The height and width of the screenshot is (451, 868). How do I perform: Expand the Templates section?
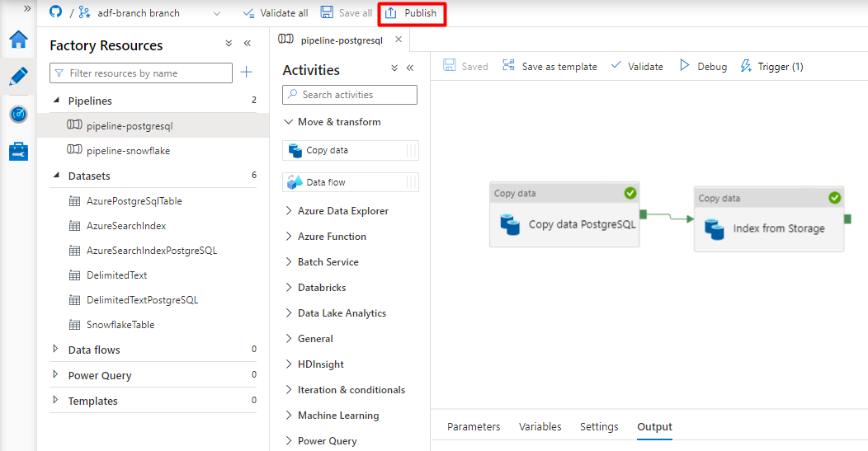(x=55, y=400)
